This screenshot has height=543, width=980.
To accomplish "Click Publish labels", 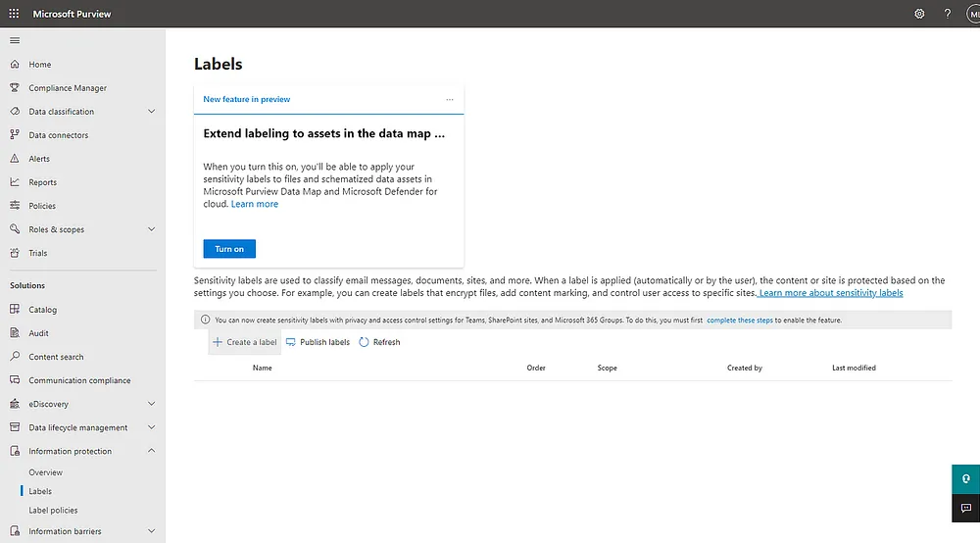I will (318, 342).
